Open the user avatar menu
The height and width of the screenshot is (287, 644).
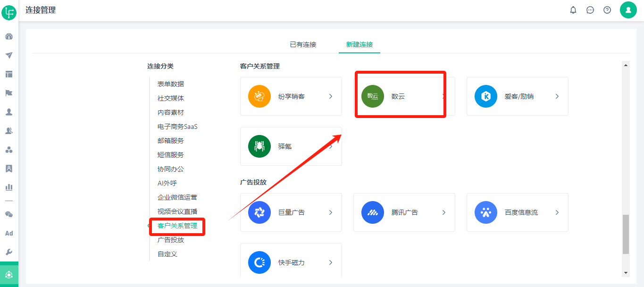[x=628, y=10]
